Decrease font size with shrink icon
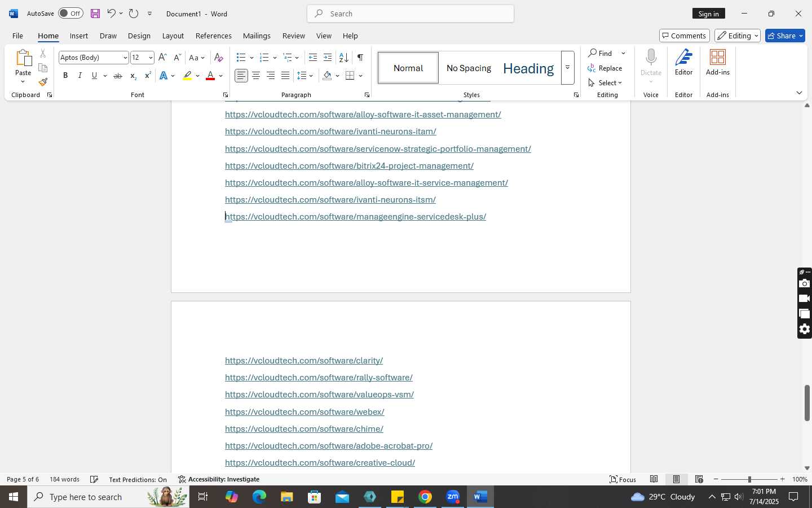Image resolution: width=812 pixels, height=508 pixels. (177, 58)
